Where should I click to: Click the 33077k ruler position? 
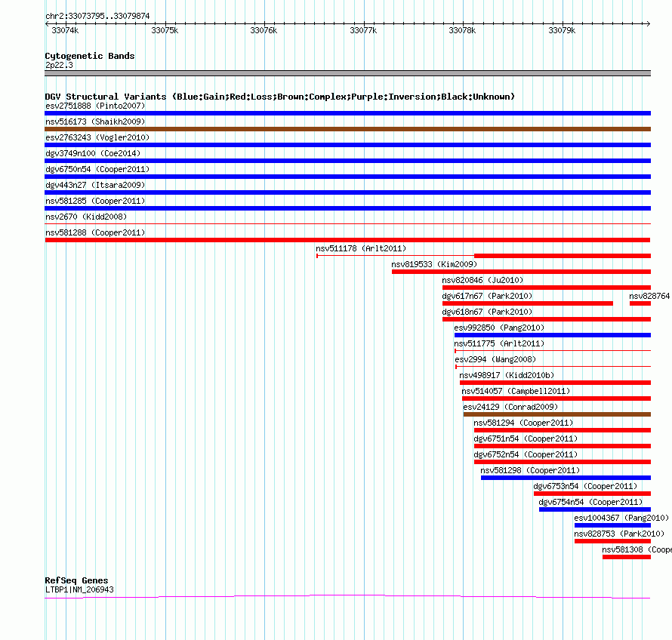click(x=363, y=30)
